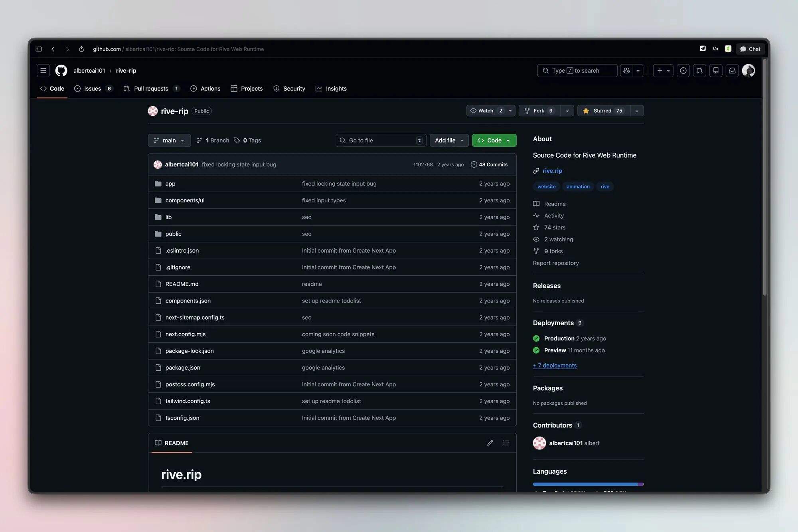The width and height of the screenshot is (798, 532).
Task: Click the Watch button
Action: tap(486, 111)
